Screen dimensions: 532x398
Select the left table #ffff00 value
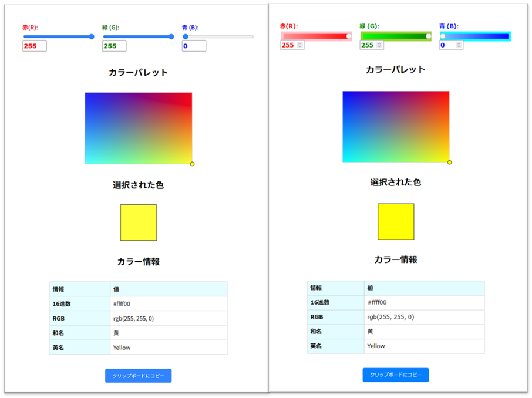point(122,304)
